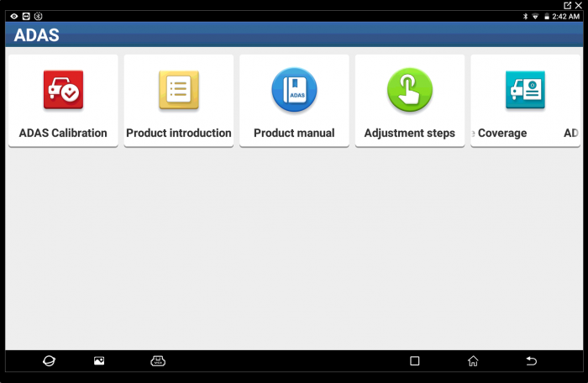The image size is (588, 383).
Task: Launch the browser from the bottom bar
Action: coord(50,361)
